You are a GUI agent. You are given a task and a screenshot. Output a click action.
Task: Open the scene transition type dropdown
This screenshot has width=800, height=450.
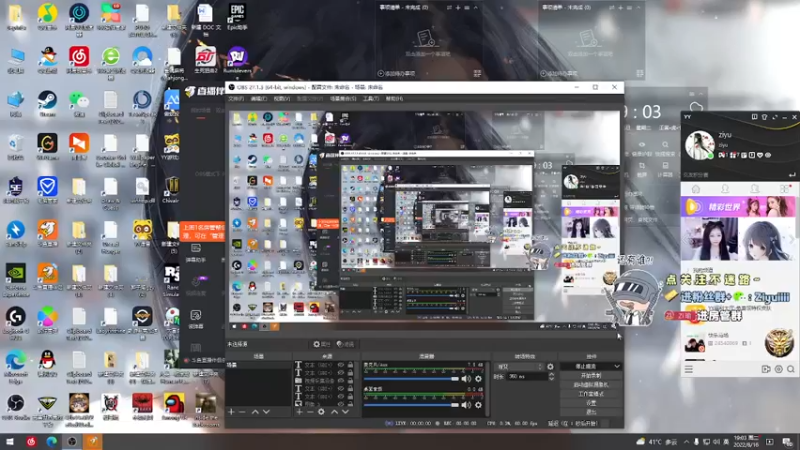coord(519,366)
